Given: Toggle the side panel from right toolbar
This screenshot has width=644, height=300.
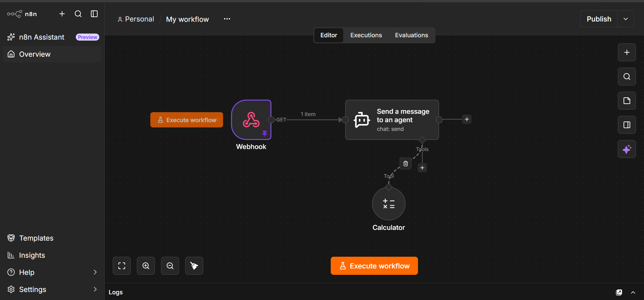Looking at the screenshot, I should [627, 125].
